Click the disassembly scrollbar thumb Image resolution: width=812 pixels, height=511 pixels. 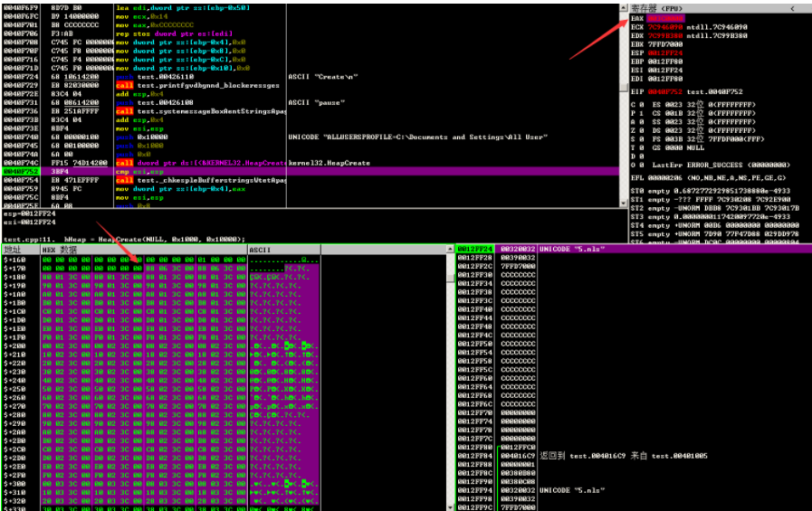click(624, 89)
